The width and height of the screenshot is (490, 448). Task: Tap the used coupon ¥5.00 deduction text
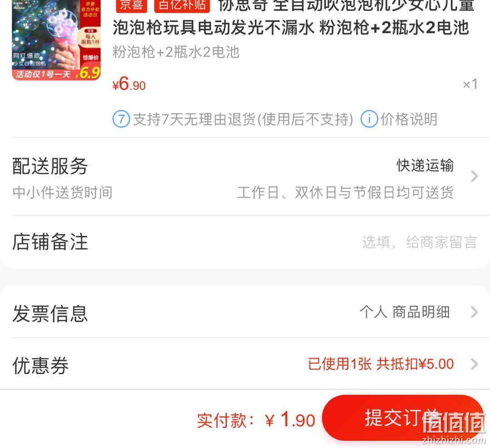(381, 364)
